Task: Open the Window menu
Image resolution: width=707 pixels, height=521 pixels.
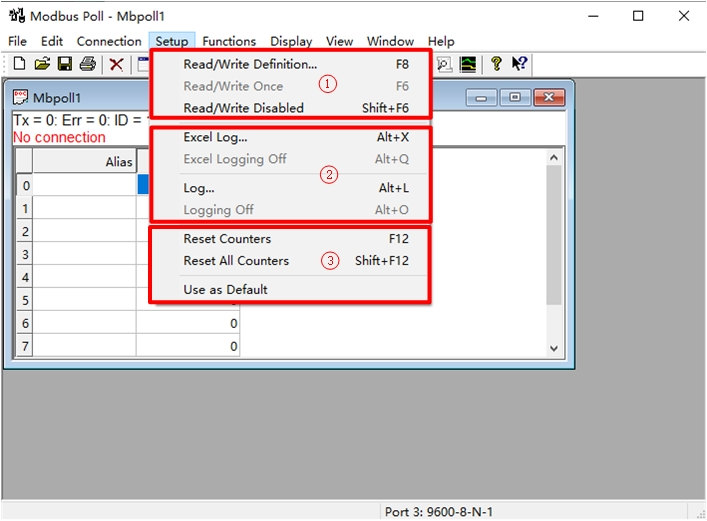Action: (x=390, y=41)
